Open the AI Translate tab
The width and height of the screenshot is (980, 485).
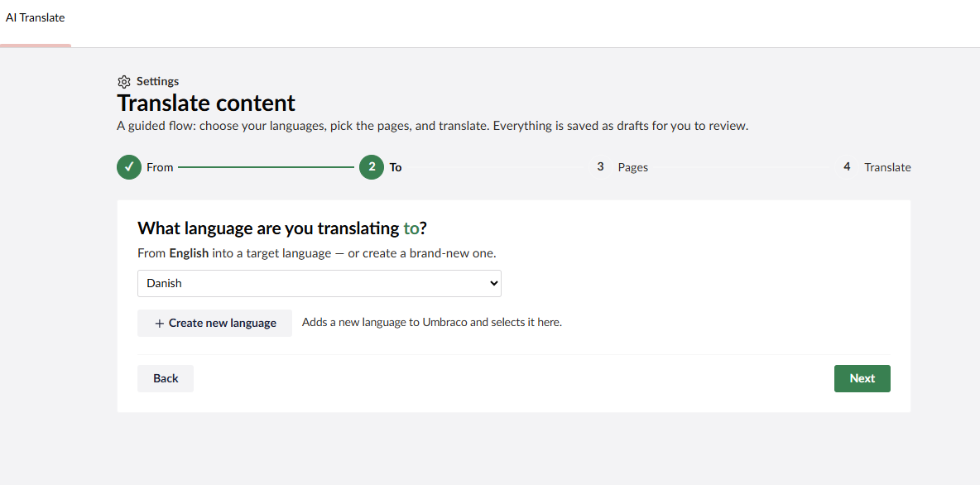[35, 17]
